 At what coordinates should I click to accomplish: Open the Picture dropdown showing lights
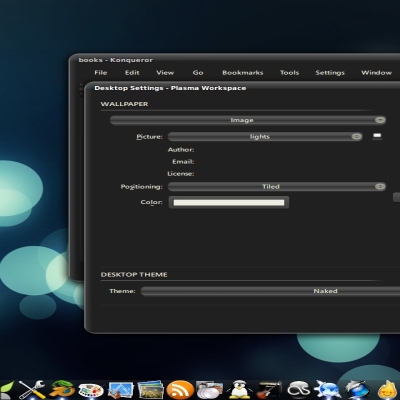pyautogui.click(x=265, y=137)
